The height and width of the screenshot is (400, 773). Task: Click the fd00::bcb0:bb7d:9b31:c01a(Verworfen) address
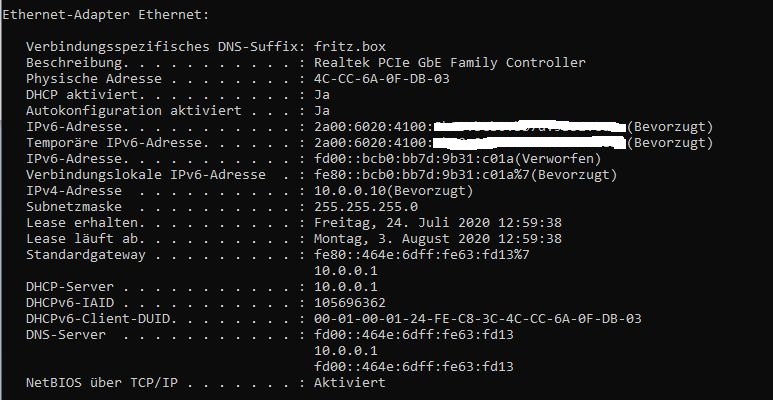457,159
